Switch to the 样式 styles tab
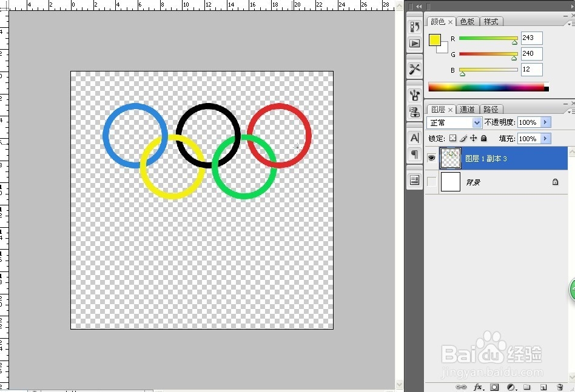Image resolution: width=575 pixels, height=392 pixels. click(x=491, y=22)
